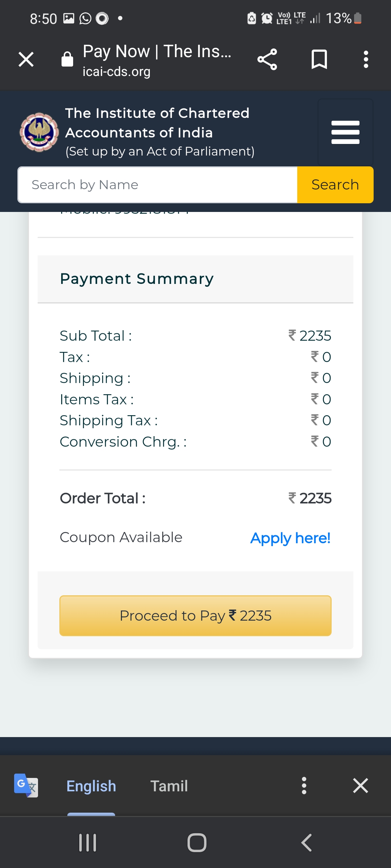Proceed to Pay ₹ 2235
This screenshot has height=868, width=391.
(195, 616)
